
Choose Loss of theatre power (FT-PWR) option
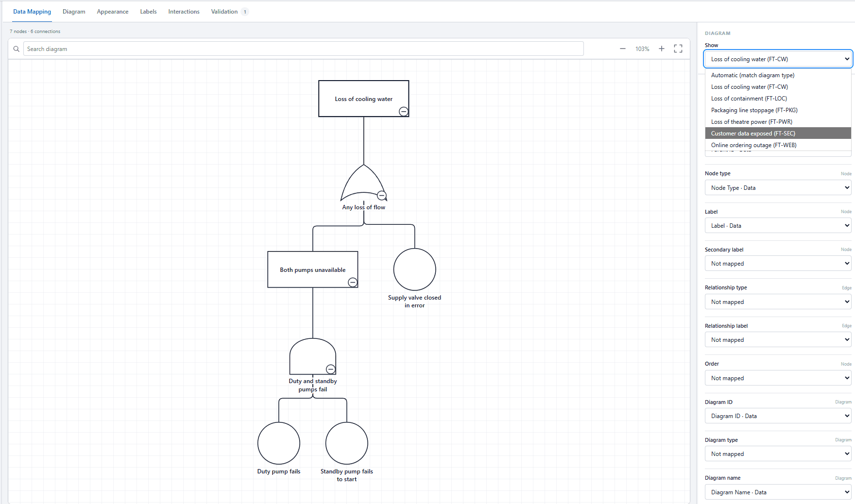pos(778,122)
